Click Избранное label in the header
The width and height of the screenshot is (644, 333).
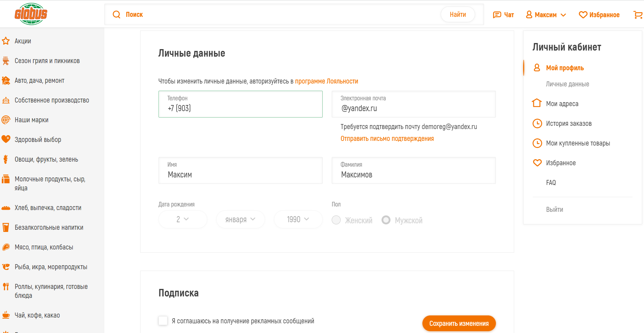pos(605,15)
